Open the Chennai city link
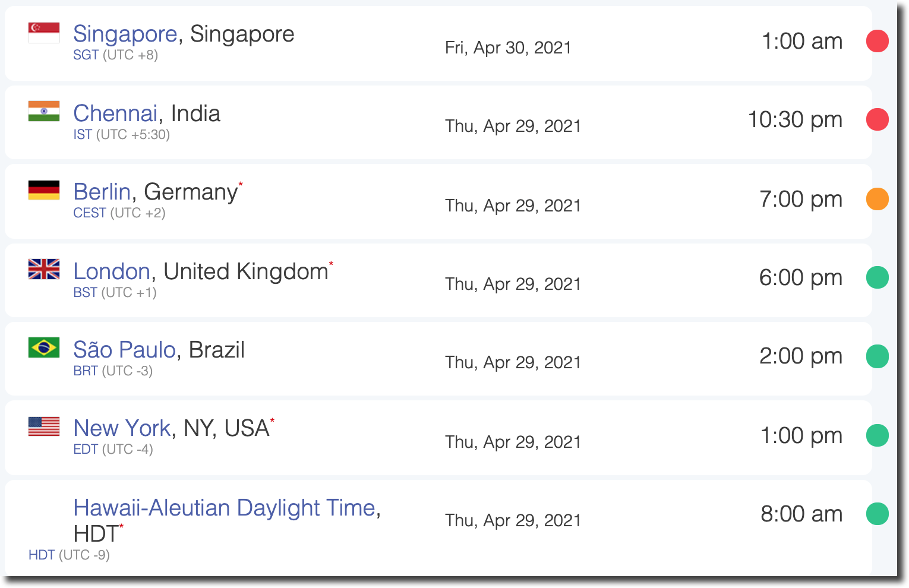 tap(115, 113)
